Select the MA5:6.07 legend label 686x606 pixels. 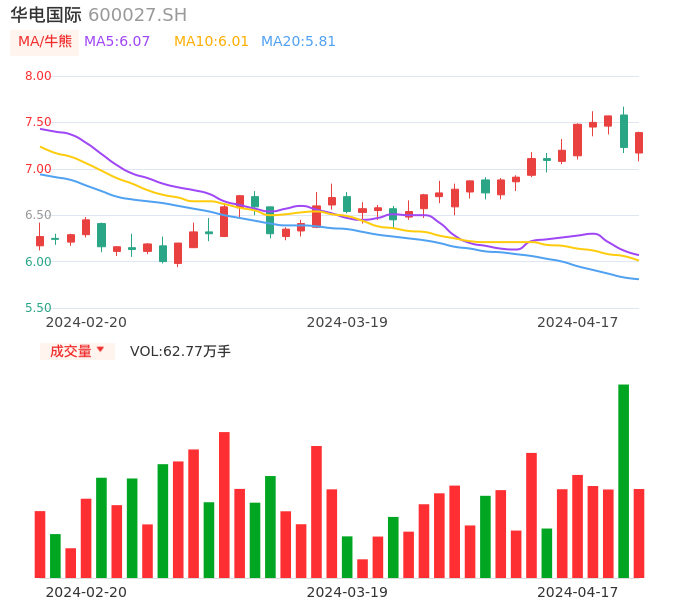(117, 42)
